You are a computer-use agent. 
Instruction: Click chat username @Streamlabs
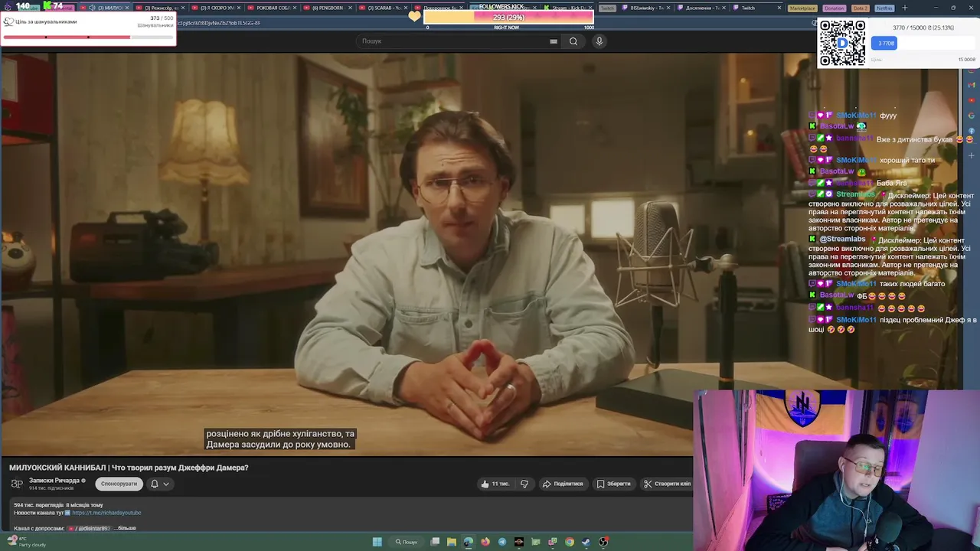(x=842, y=240)
